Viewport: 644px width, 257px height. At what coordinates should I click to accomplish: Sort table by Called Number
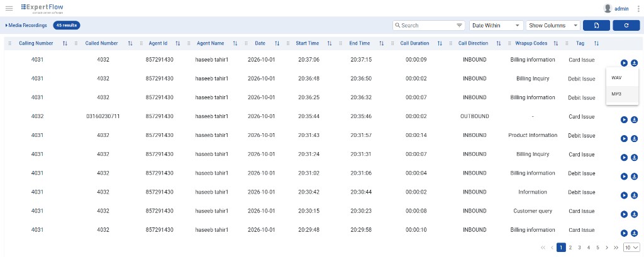(130, 43)
